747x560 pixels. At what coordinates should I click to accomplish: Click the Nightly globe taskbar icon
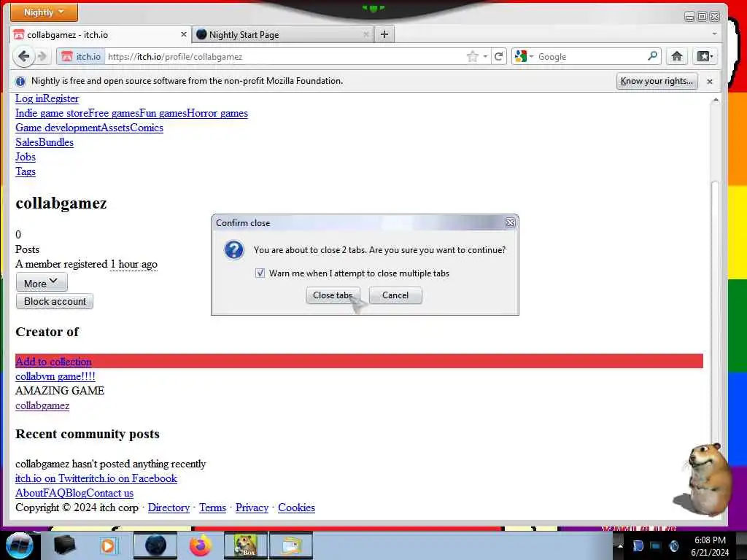[155, 545]
